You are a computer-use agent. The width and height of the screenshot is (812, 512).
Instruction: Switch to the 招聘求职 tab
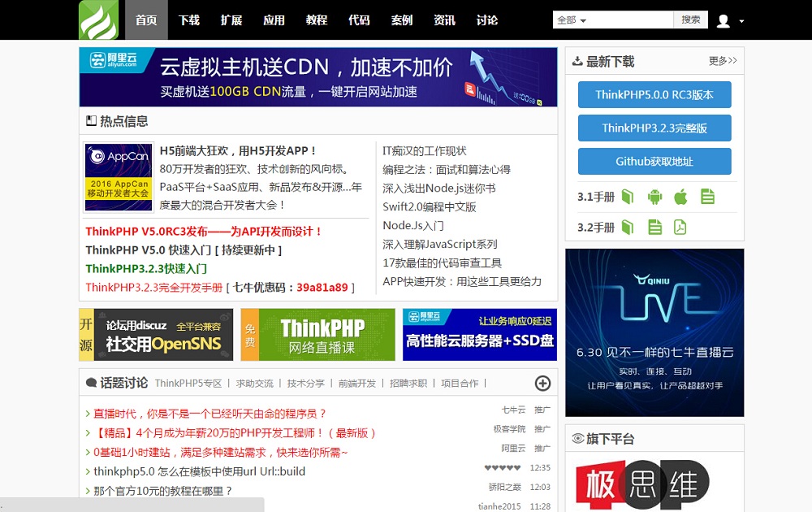click(x=408, y=384)
